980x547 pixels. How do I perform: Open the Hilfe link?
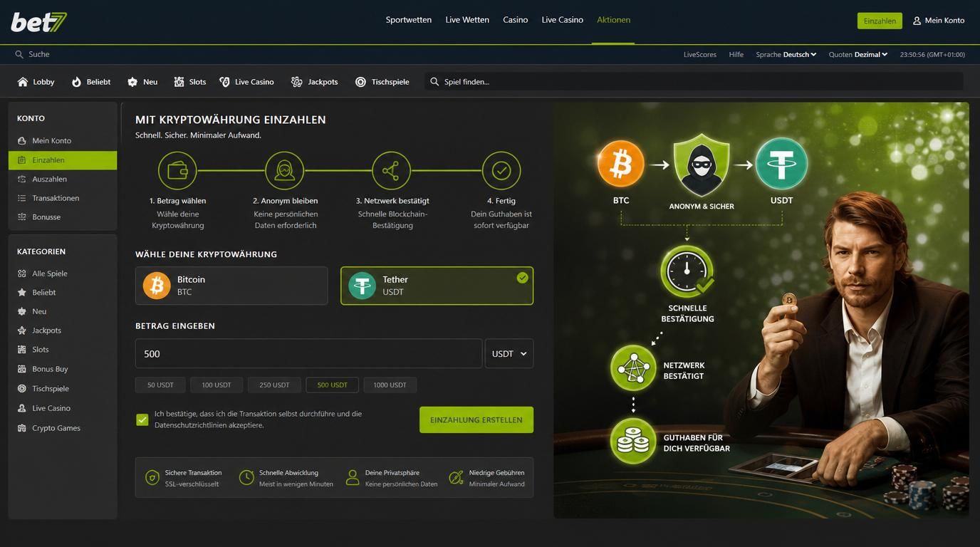pos(736,54)
